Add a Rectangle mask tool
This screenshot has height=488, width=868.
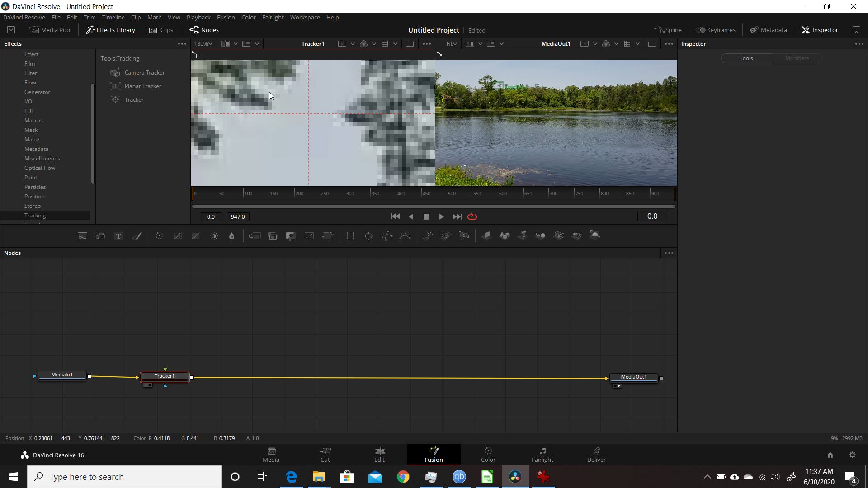(x=350, y=236)
